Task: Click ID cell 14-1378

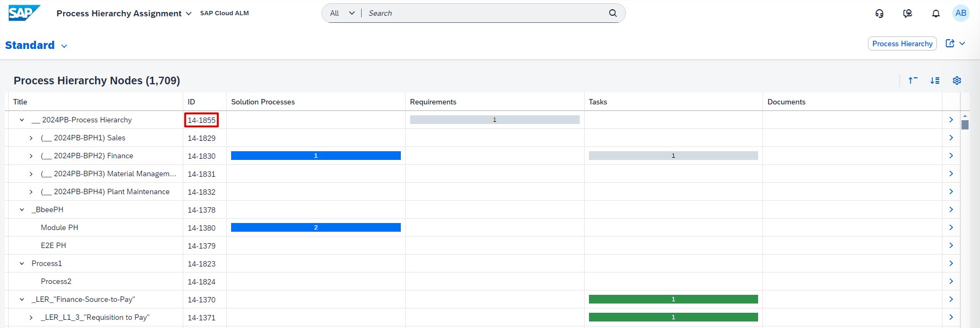Action: pos(201,210)
